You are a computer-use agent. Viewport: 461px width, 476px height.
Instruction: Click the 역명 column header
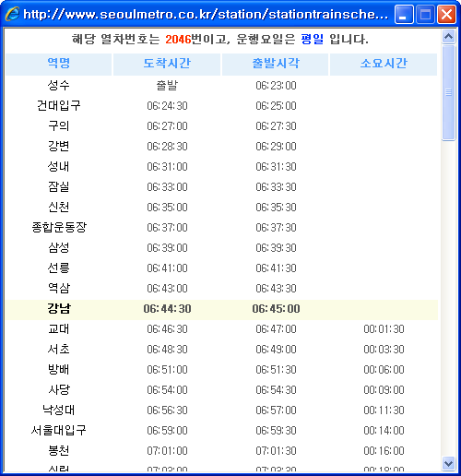[x=58, y=64]
